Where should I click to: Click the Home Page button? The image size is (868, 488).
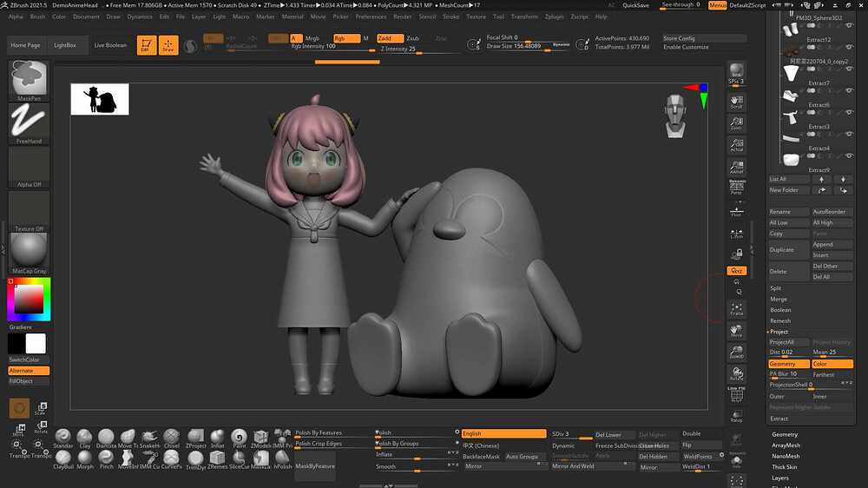[25, 45]
